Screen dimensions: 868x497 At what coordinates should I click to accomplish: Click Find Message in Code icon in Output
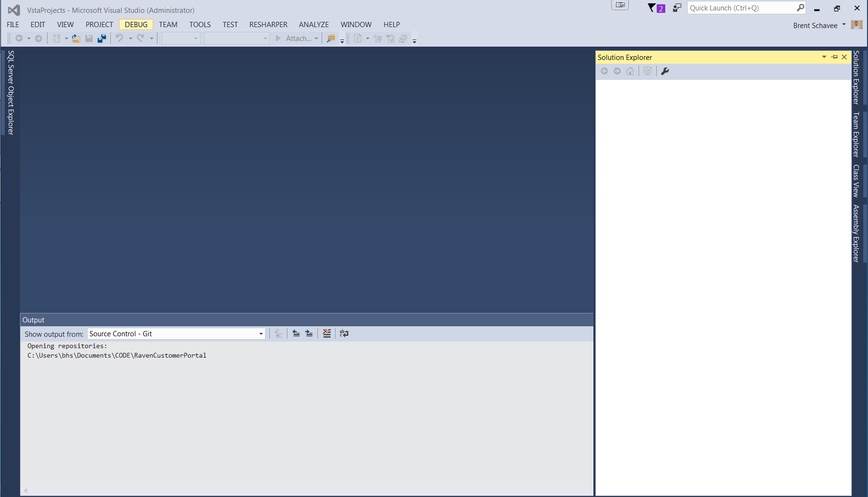click(x=279, y=333)
